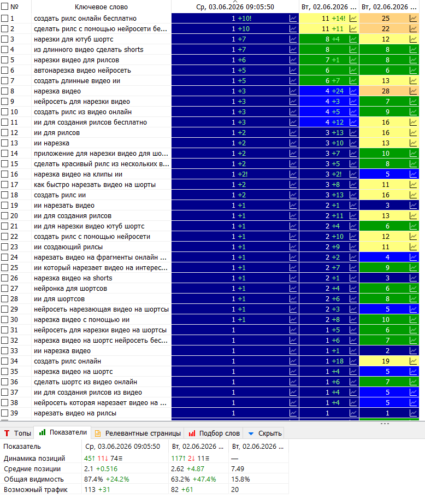The width and height of the screenshot is (425, 504).
Task: Open chart icon next to 1 +18
Action: (x=353, y=361)
